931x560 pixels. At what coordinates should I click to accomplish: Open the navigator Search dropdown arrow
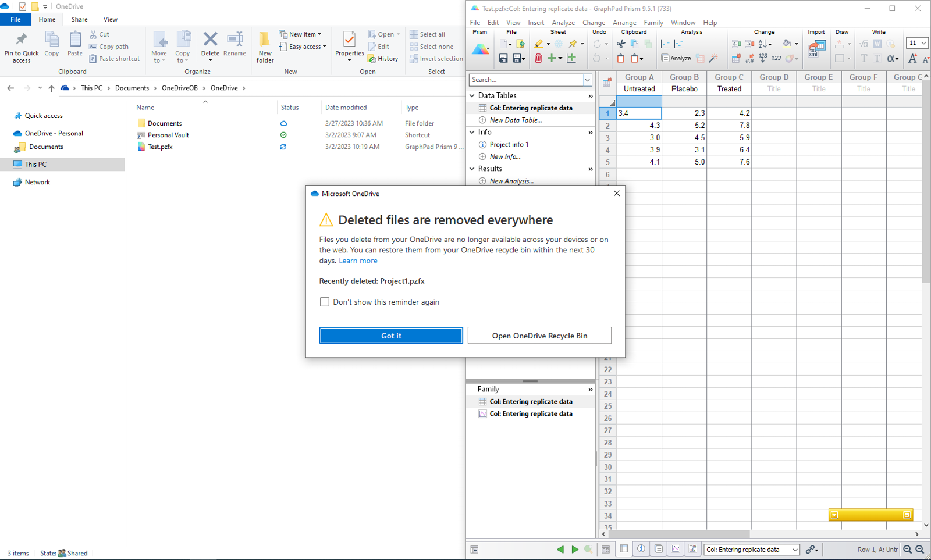[x=587, y=80]
